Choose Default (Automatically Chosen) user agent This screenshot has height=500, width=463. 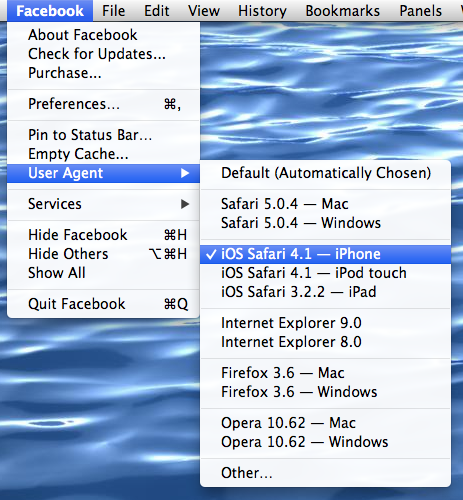[x=325, y=173]
